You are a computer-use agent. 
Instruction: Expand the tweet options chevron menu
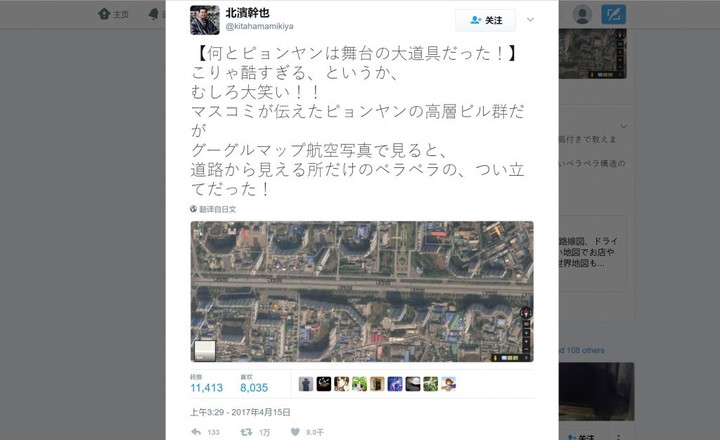point(530,20)
